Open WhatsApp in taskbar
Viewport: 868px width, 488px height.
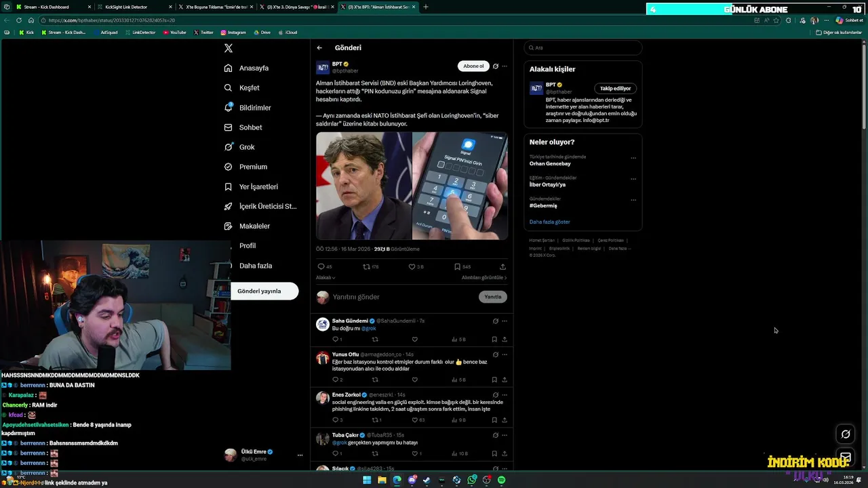click(x=471, y=480)
